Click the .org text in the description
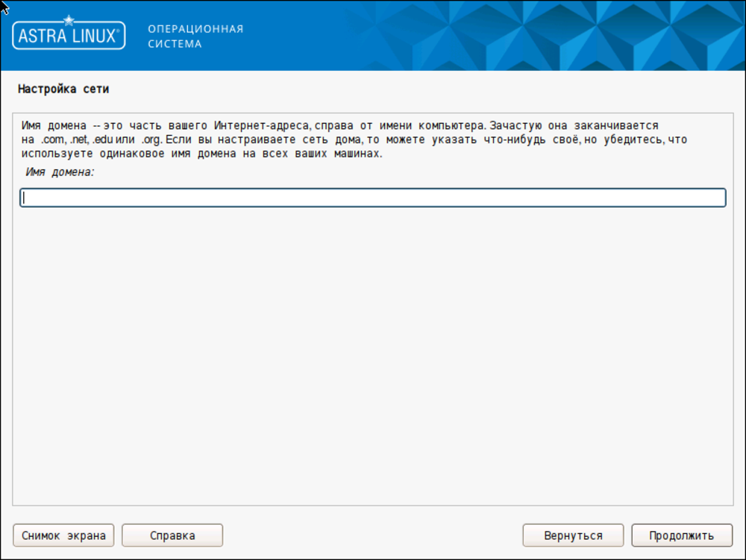Viewport: 746px width, 560px height. 151,140
